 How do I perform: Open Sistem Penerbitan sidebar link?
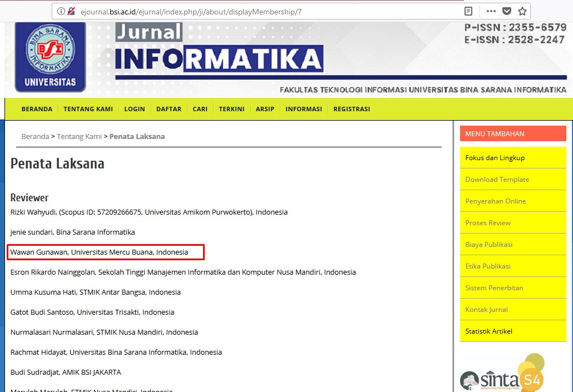pos(513,288)
